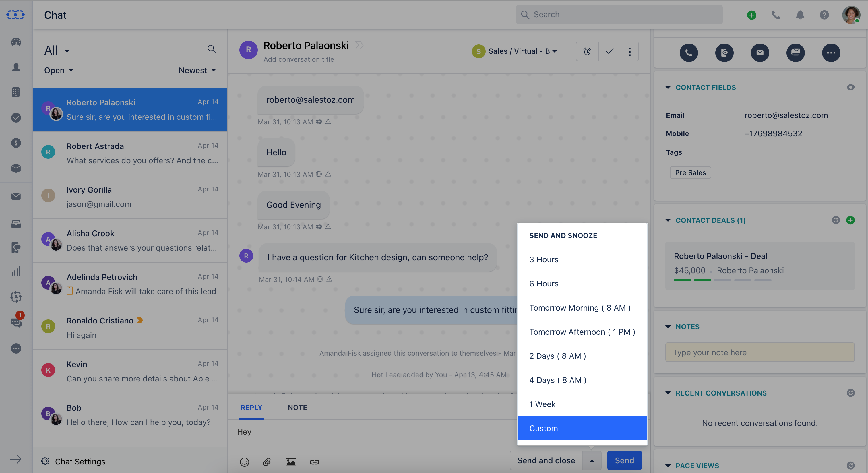
Task: Switch to the REPLY tab
Action: (251, 407)
